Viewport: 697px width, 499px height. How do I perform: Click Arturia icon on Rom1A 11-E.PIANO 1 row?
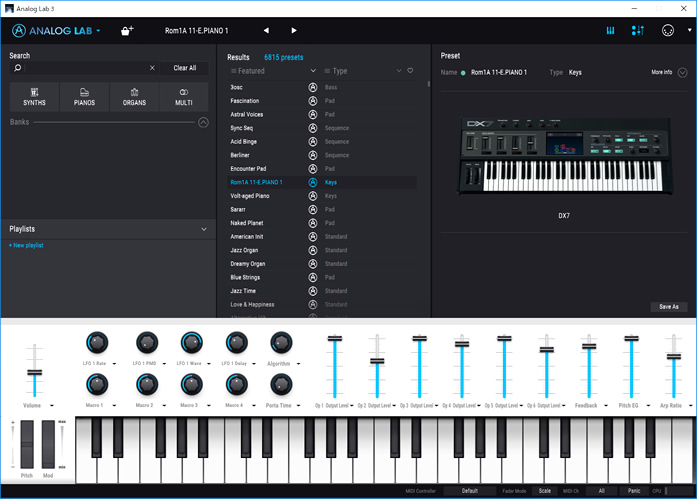[313, 182]
